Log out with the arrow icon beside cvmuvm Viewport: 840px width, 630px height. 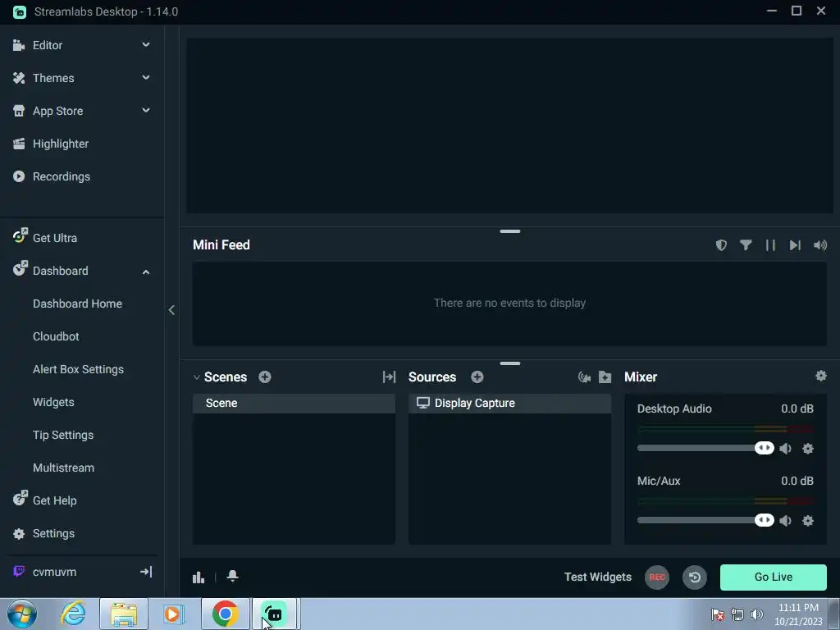pyautogui.click(x=146, y=572)
